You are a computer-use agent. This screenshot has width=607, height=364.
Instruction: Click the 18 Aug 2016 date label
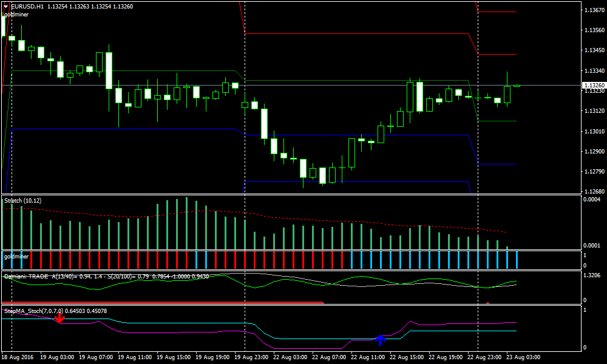(18, 358)
